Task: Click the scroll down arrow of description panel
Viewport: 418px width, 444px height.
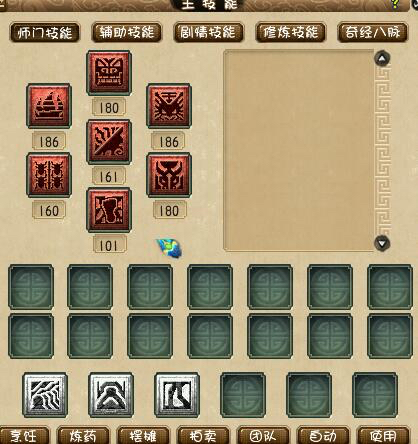Action: (382, 243)
